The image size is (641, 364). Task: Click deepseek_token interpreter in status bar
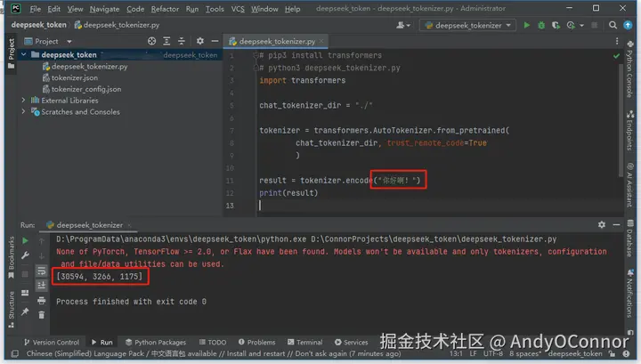tap(575, 353)
